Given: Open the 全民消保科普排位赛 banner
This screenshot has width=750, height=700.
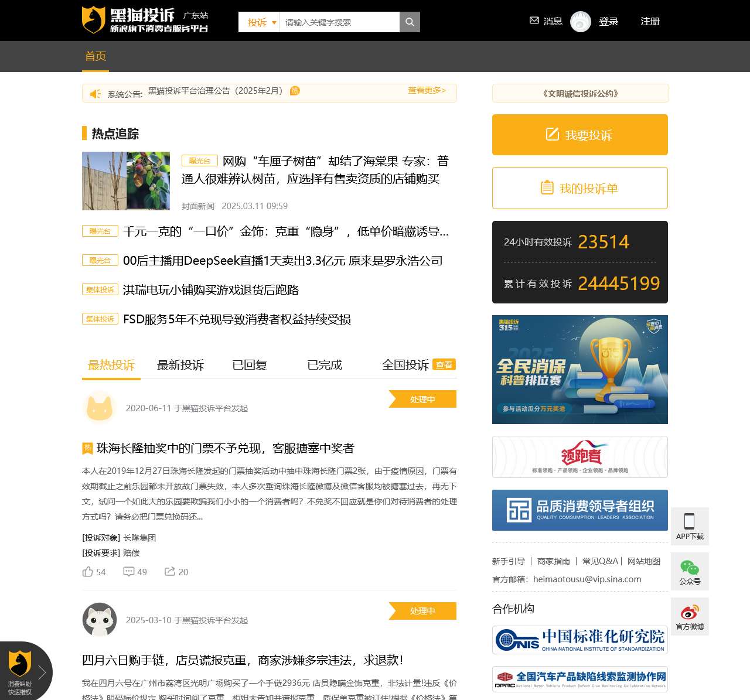Looking at the screenshot, I should 579,369.
